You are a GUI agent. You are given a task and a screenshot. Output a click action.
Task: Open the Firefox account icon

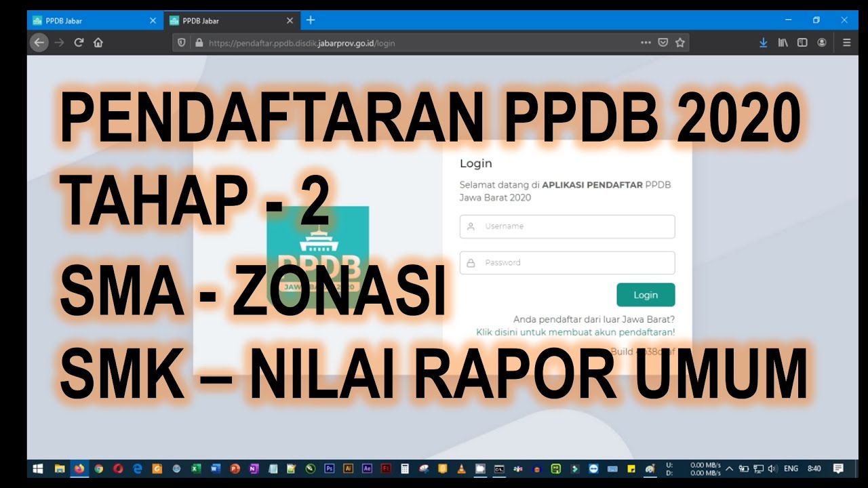pos(822,42)
